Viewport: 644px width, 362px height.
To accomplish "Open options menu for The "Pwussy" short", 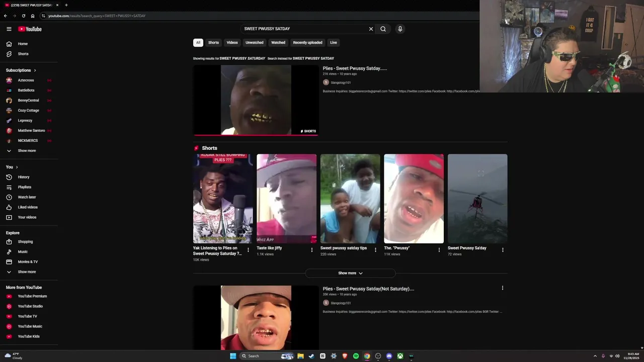I will tap(439, 250).
